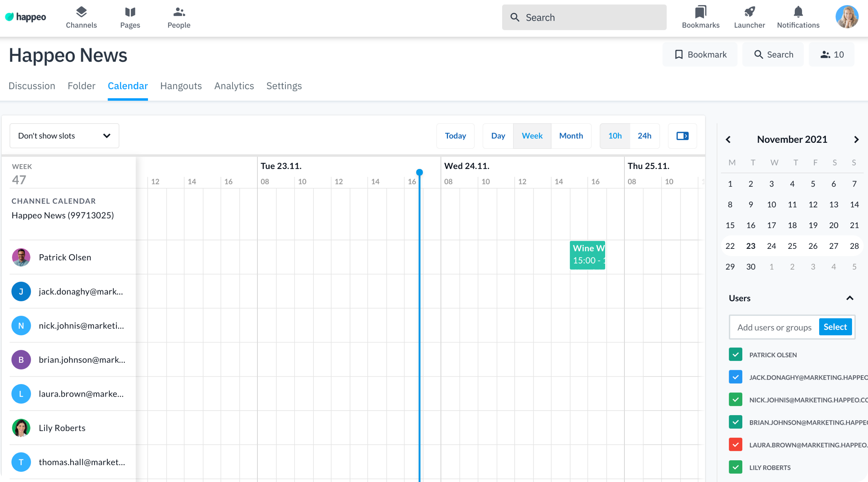Click the laura.brown L avatar

(x=21, y=394)
